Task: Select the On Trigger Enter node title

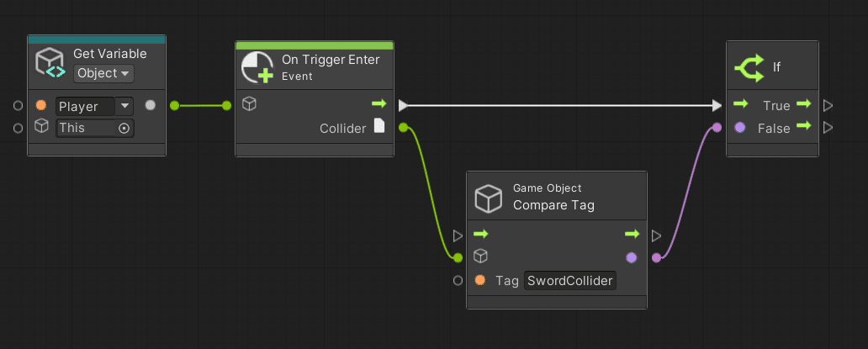Action: [331, 60]
